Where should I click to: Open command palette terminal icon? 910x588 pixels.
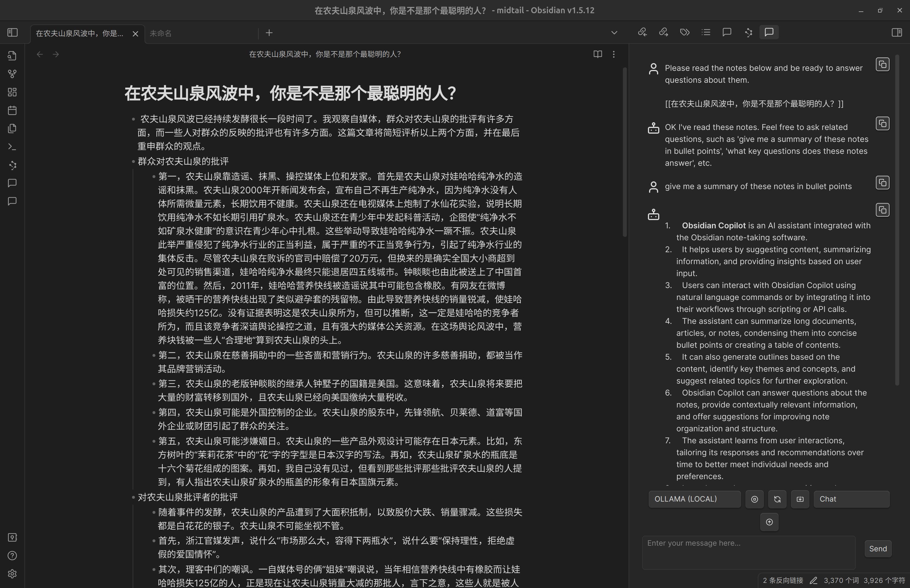click(12, 147)
